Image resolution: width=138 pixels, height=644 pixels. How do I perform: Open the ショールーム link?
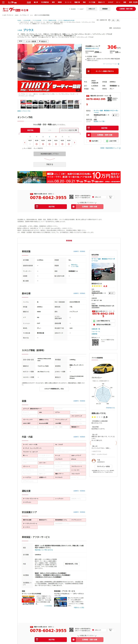96,332
